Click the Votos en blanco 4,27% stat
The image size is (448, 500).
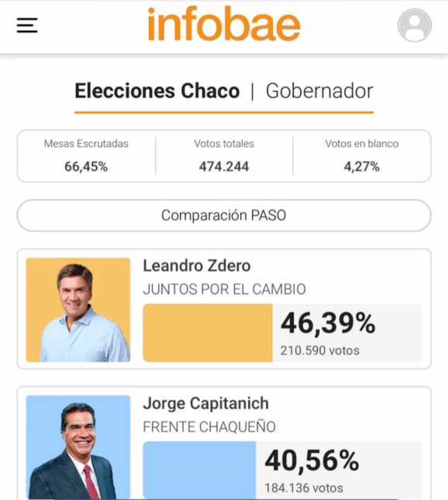click(362, 156)
